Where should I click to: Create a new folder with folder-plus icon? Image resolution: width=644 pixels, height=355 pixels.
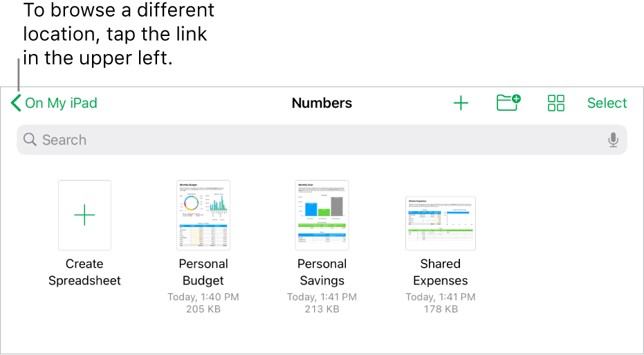point(508,103)
